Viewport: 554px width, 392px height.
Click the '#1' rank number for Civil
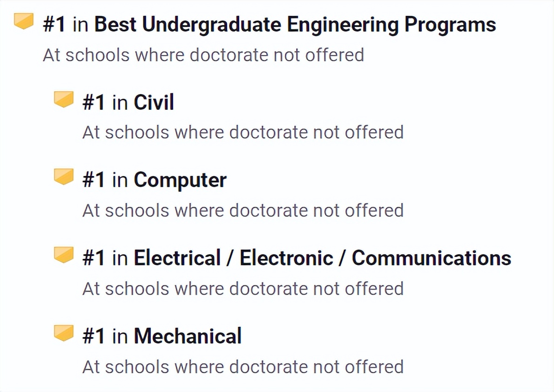click(94, 102)
